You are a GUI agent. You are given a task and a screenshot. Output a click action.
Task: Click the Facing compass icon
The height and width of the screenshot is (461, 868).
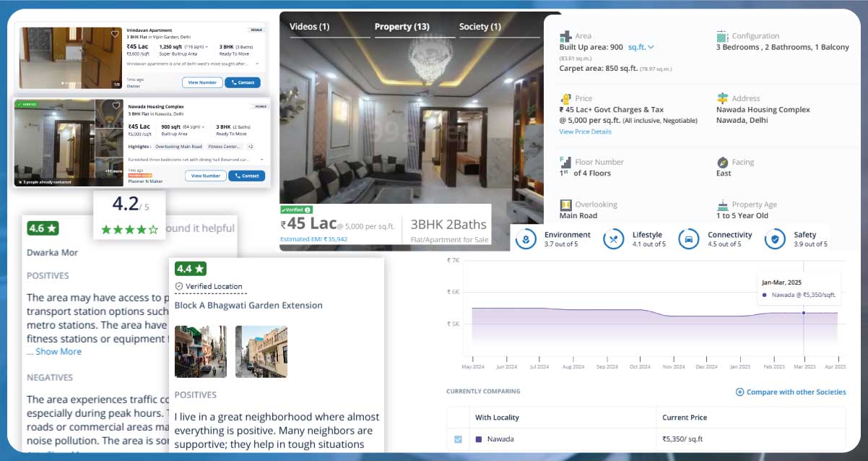(723, 162)
